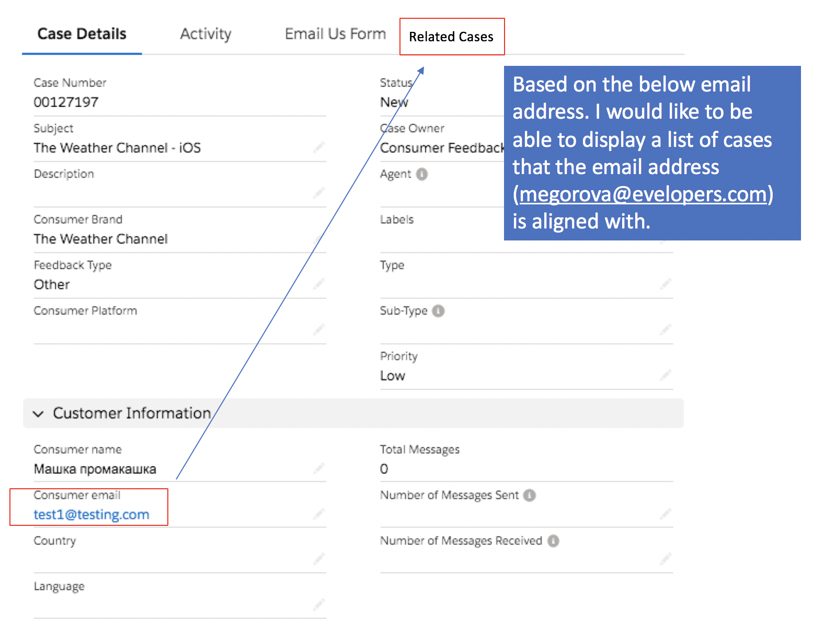The image size is (824, 644).
Task: Edit the Language field pencil icon
Action: 319,605
